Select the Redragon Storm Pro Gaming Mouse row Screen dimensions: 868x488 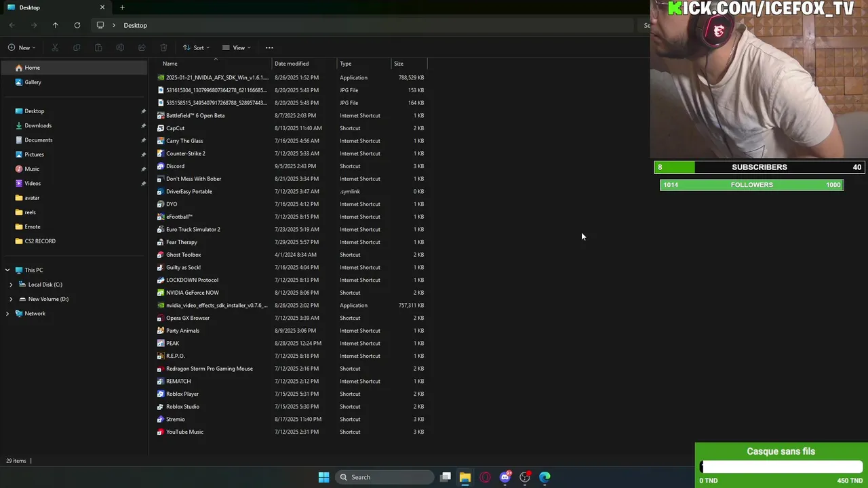coord(290,369)
